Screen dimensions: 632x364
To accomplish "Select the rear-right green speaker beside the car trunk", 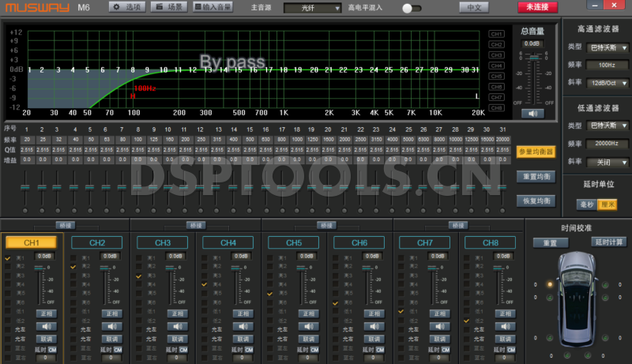I will click(x=605, y=338).
